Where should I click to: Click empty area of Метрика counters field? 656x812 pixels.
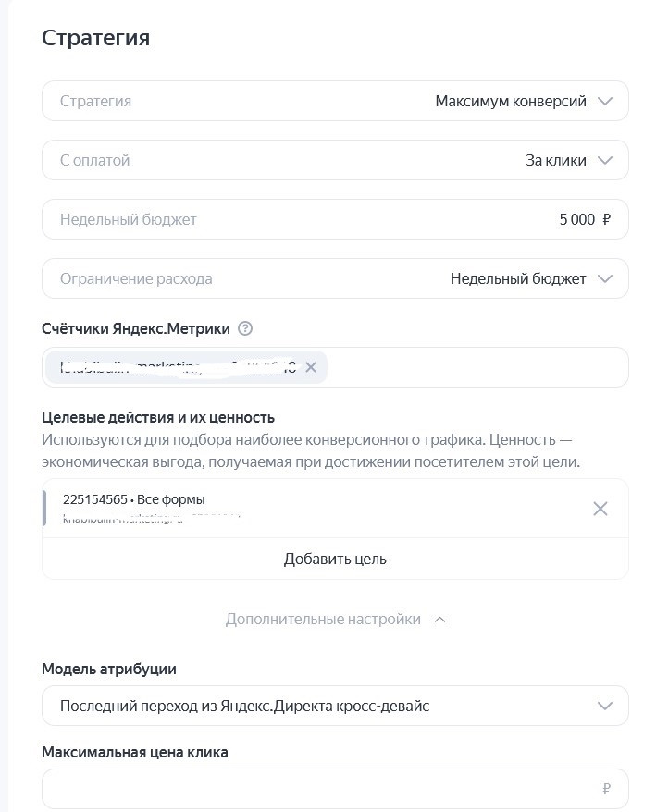(477, 367)
